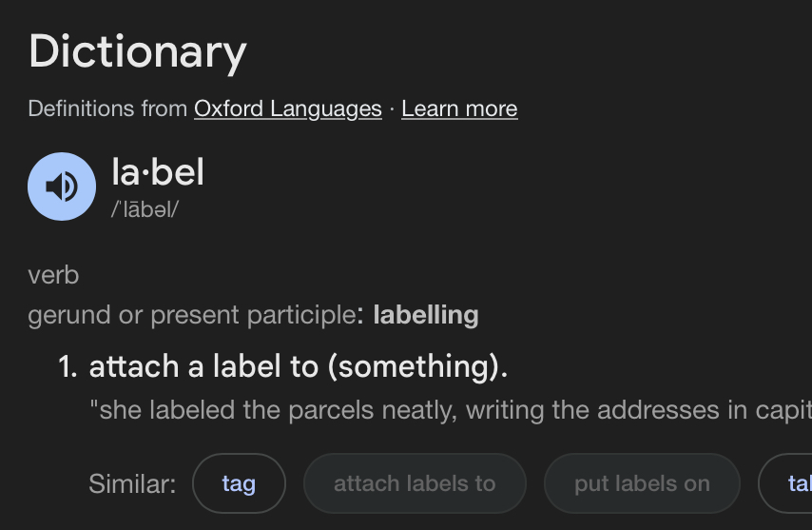812x530 pixels.
Task: Click the Dictionary heading
Action: (138, 52)
